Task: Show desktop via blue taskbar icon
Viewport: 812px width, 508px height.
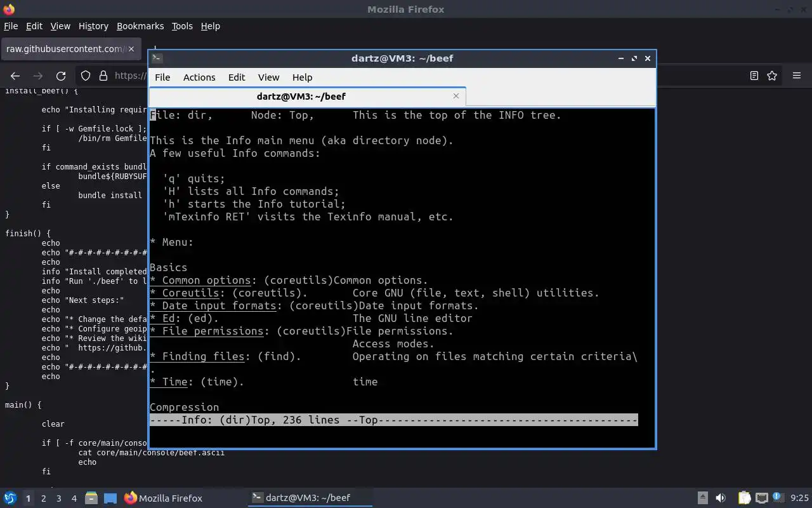Action: (110, 498)
